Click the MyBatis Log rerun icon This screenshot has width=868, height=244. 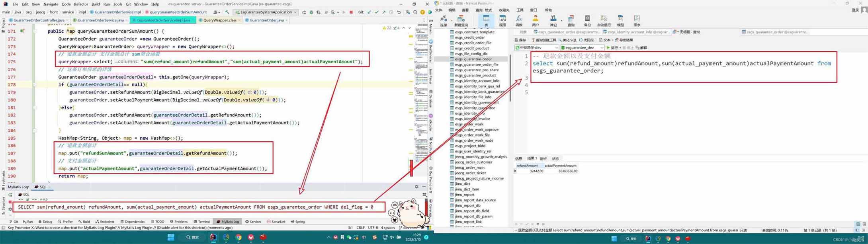coord(10,195)
